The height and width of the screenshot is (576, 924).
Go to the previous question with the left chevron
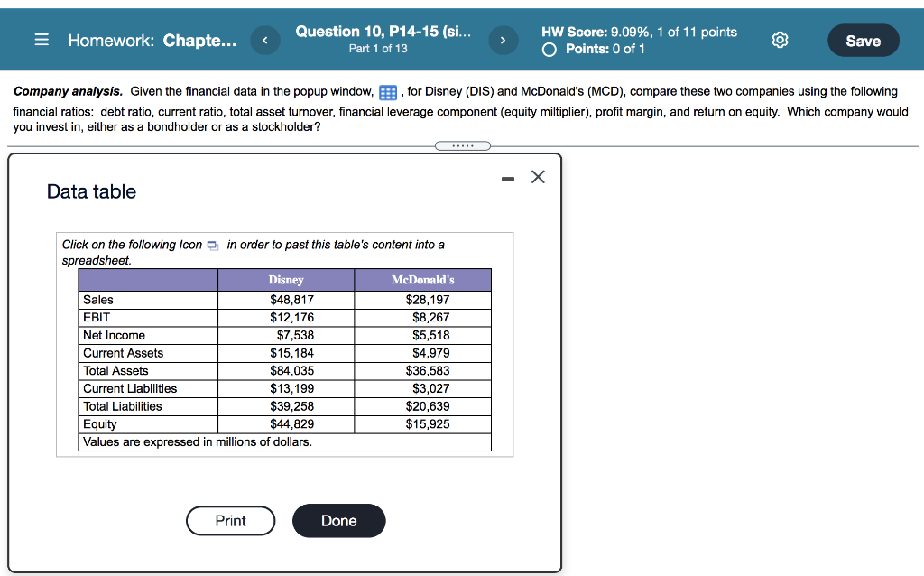click(x=264, y=39)
